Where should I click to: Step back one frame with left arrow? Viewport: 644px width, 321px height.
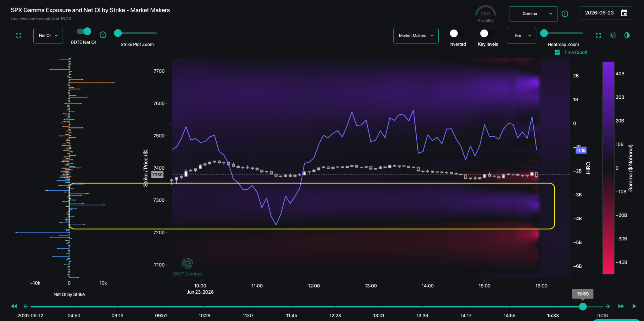click(x=26, y=306)
